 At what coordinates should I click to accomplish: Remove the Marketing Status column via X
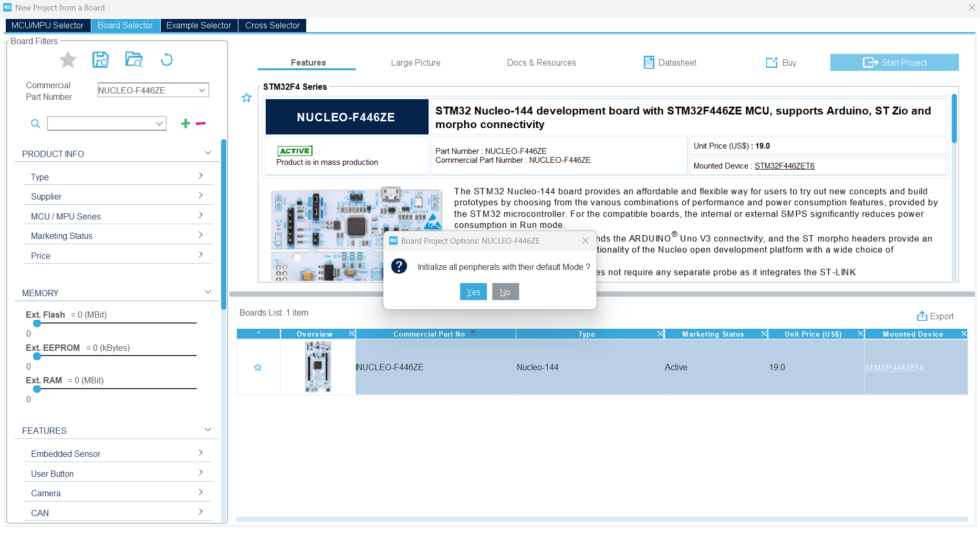point(764,333)
